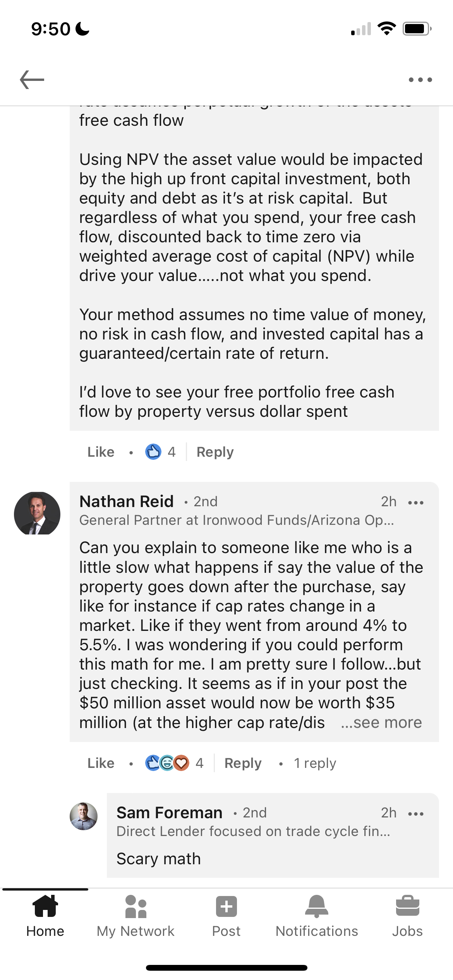Like Nathan Reid's comment
The height and width of the screenshot is (980, 453).
pyautogui.click(x=101, y=763)
